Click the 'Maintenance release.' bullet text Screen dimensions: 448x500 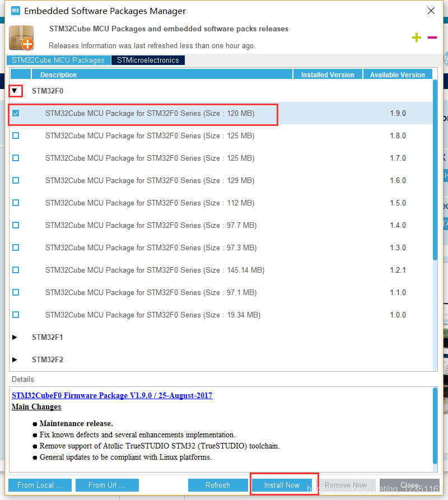click(76, 423)
